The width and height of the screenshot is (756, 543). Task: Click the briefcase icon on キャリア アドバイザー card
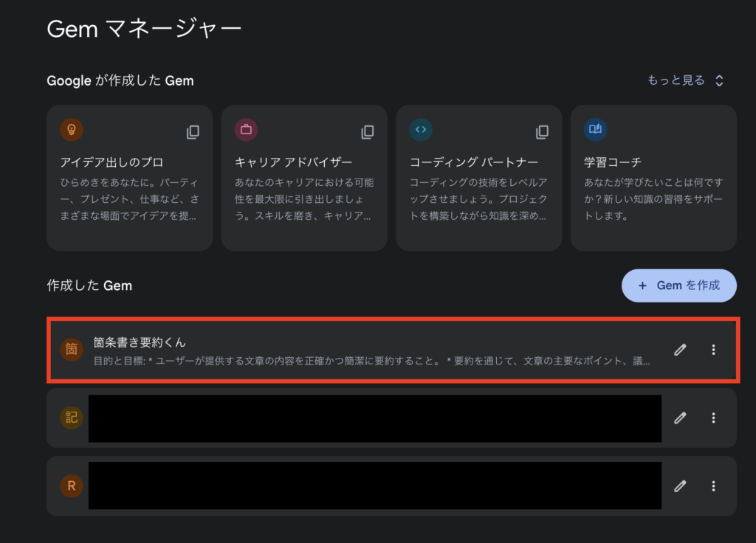pyautogui.click(x=246, y=130)
